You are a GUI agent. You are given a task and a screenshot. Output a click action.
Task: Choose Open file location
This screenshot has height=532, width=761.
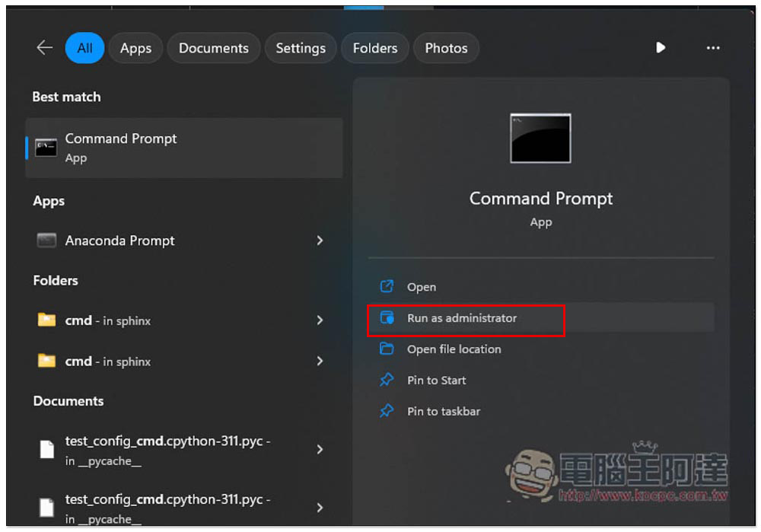tap(541, 349)
